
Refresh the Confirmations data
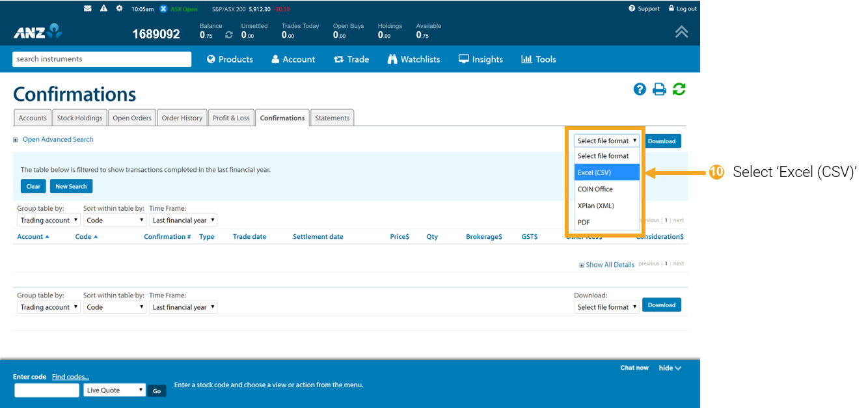pos(679,89)
